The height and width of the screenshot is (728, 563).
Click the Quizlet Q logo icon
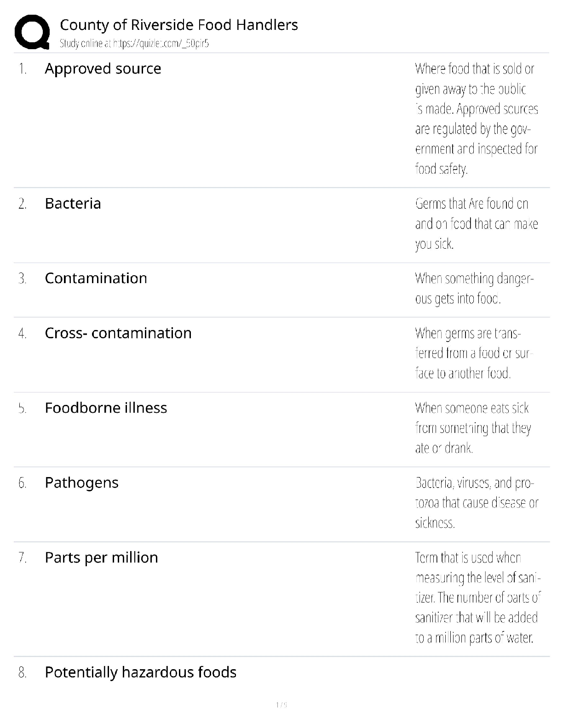pyautogui.click(x=32, y=32)
